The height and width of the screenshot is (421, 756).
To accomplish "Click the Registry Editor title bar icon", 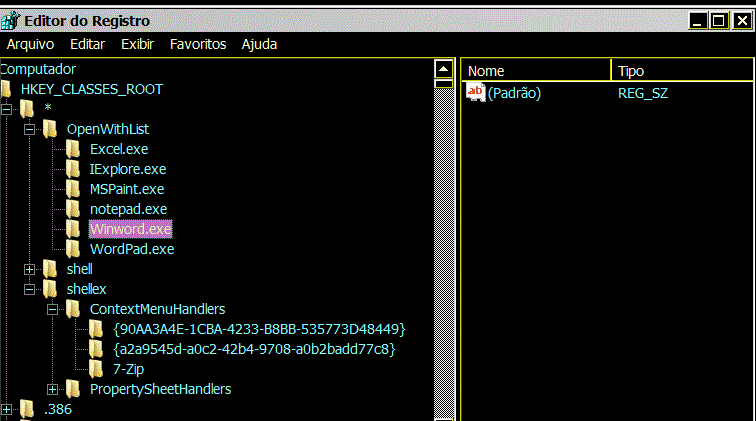I will click(x=11, y=20).
